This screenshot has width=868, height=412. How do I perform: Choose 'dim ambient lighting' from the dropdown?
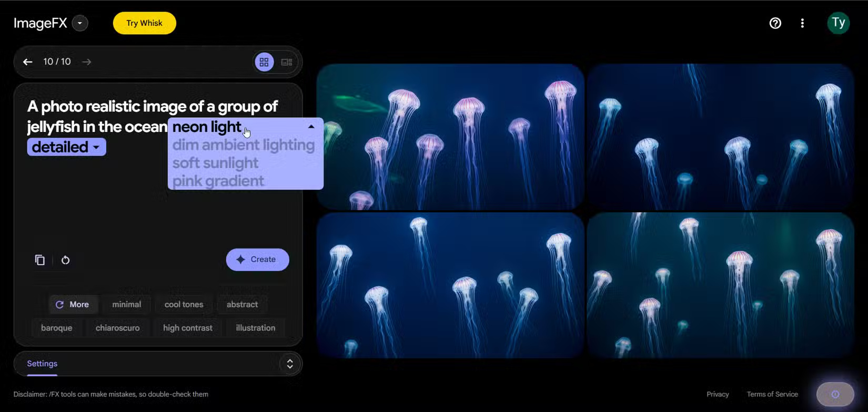click(x=244, y=145)
